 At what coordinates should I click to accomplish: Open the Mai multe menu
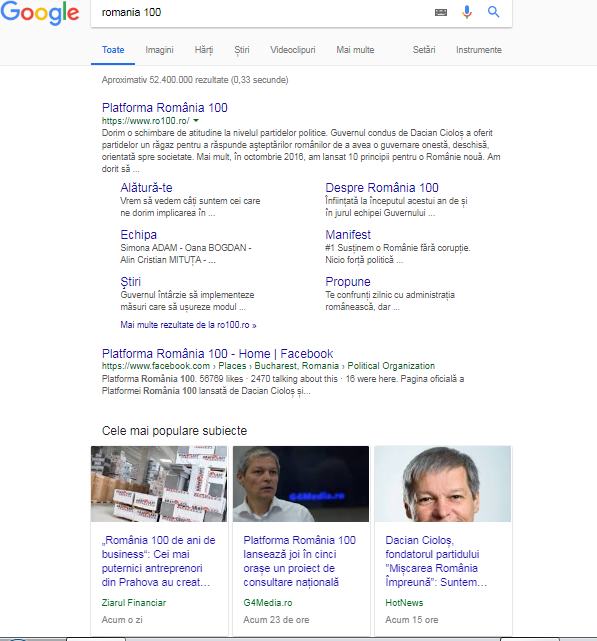(x=355, y=50)
